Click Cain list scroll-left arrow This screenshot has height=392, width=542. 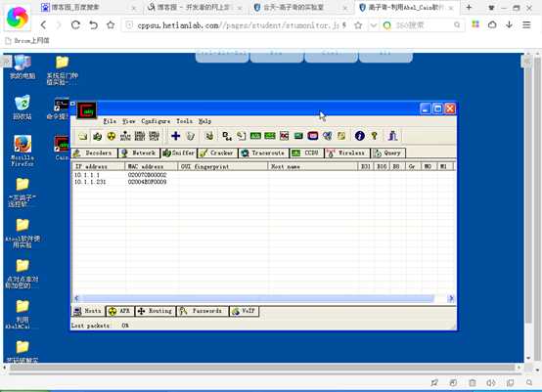(76, 298)
